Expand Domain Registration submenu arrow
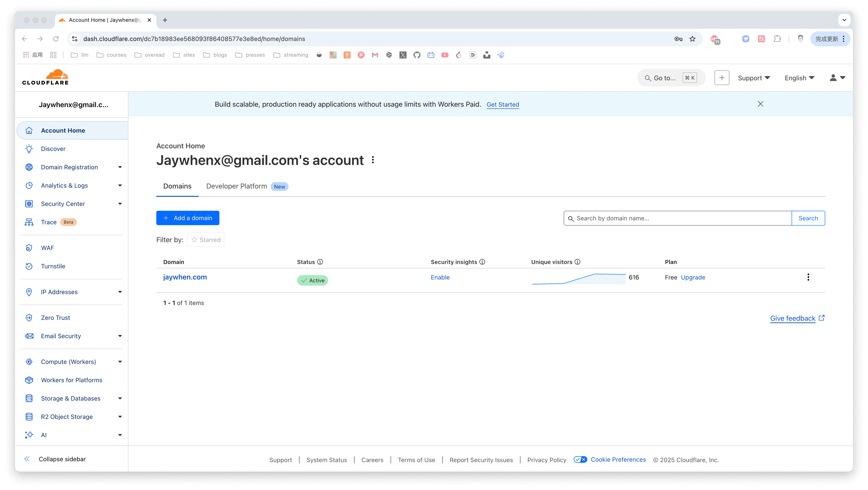The image size is (868, 490). click(120, 167)
